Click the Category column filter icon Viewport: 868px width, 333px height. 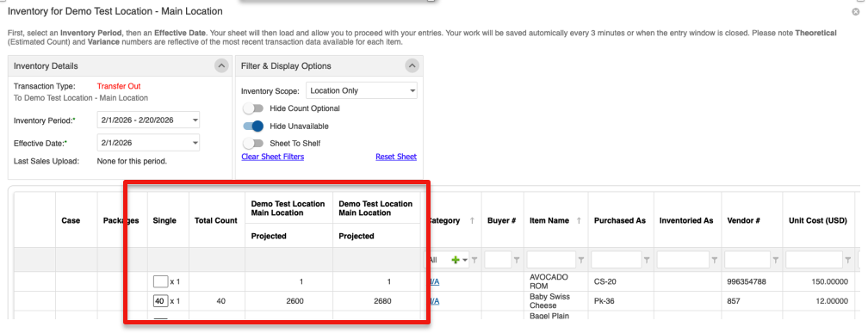pyautogui.click(x=474, y=260)
